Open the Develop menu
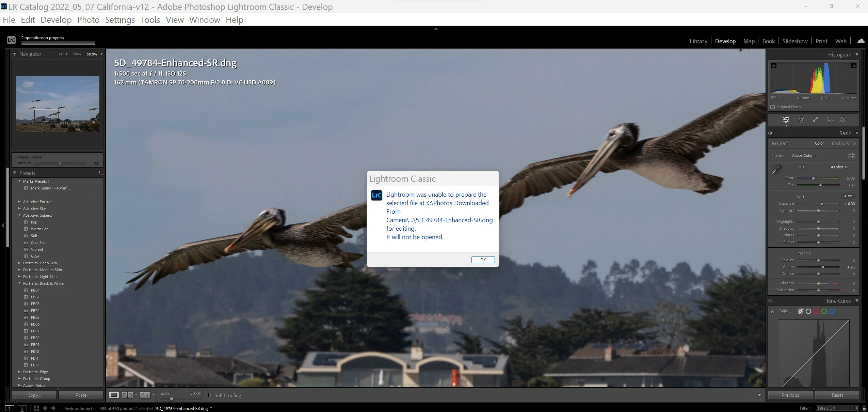 (56, 20)
